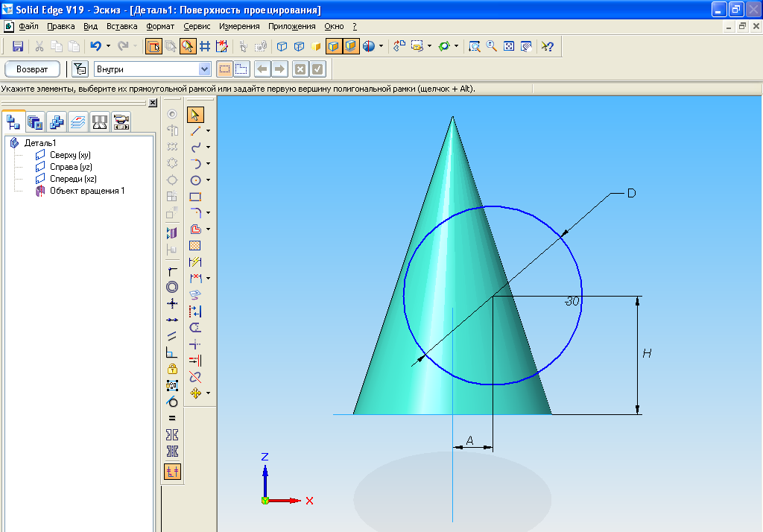763x532 pixels.
Task: Close the feature tree panel
Action: point(153,103)
